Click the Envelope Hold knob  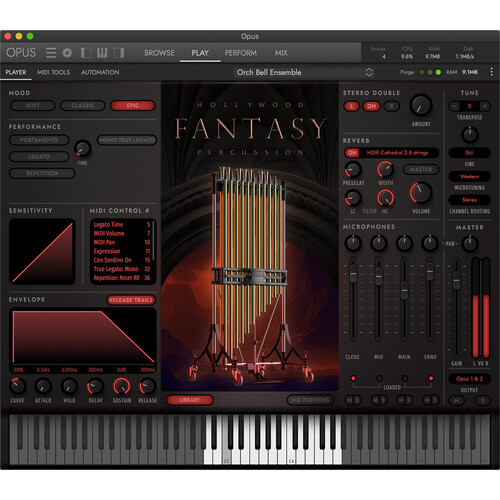69,386
